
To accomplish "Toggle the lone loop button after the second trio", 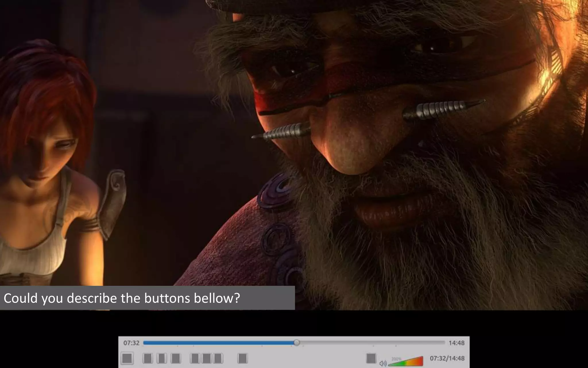I will click(x=242, y=358).
